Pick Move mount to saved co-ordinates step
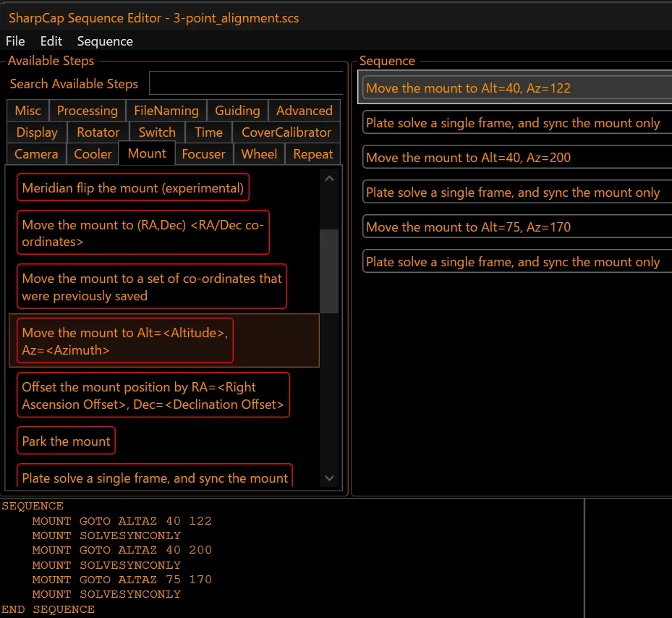672x618 pixels. 151,287
